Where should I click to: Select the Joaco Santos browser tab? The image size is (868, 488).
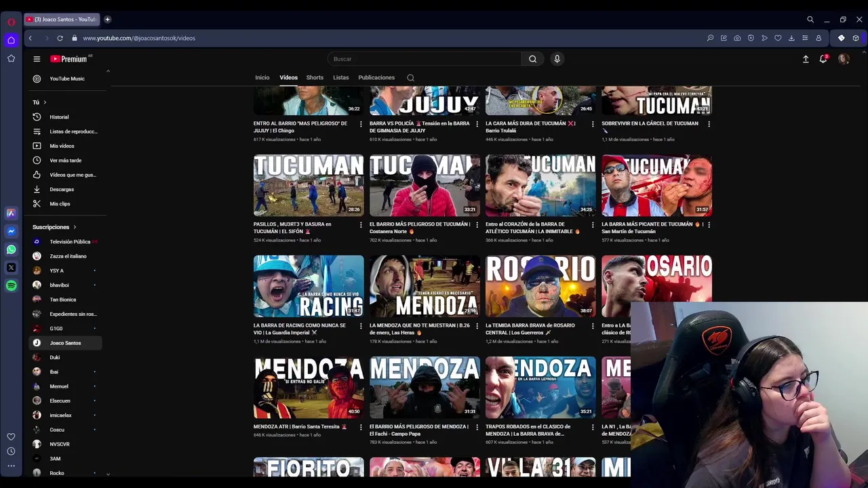tap(62, 19)
